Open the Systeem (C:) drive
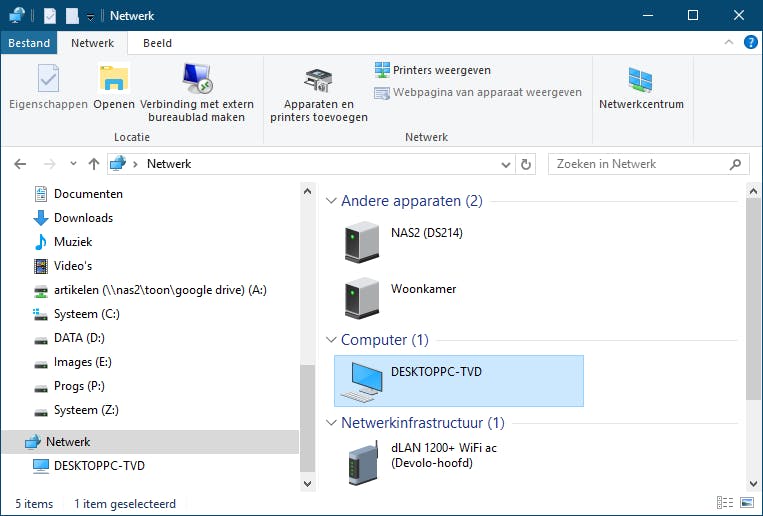 [76, 314]
